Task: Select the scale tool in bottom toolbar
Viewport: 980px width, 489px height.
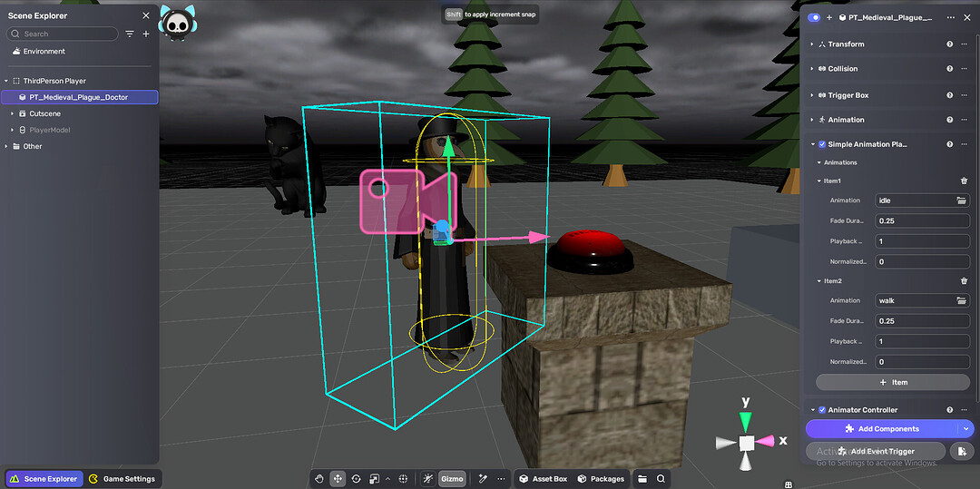Action: click(x=374, y=478)
